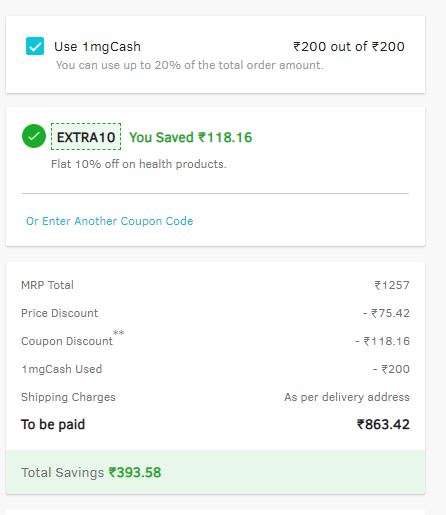Click the 1mgCash Used row label
The width and height of the screenshot is (446, 515).
click(62, 369)
